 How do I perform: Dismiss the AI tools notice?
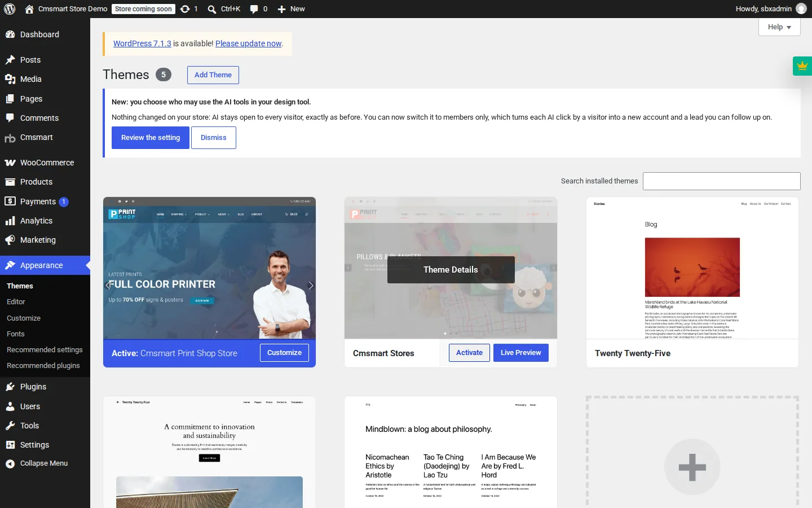tap(214, 138)
